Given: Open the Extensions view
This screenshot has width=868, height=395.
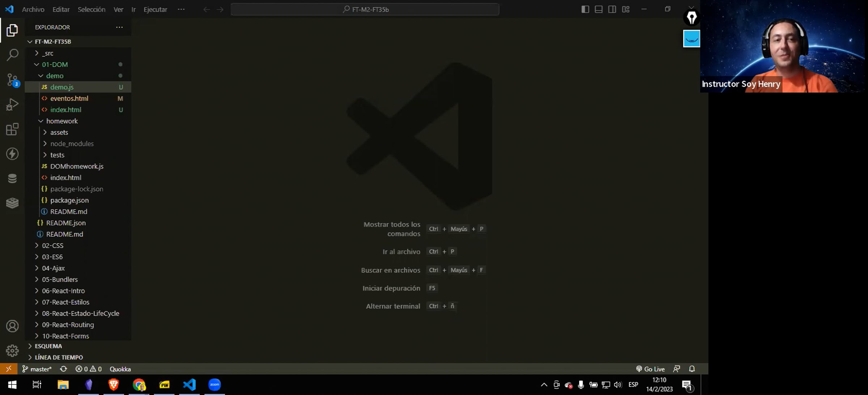Looking at the screenshot, I should click(12, 129).
